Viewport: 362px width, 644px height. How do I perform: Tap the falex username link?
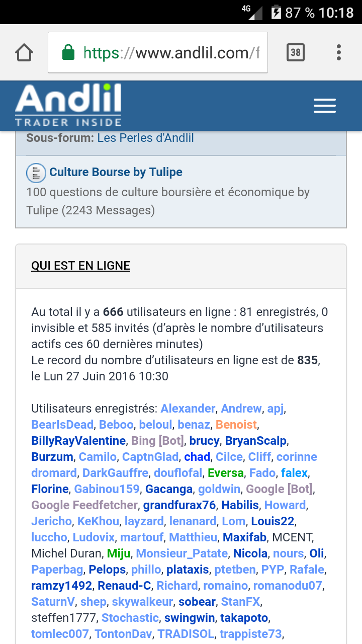coord(294,473)
